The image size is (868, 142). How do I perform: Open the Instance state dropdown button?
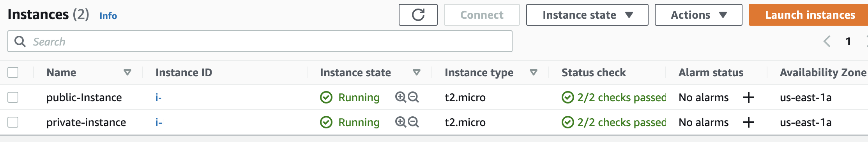pyautogui.click(x=587, y=15)
